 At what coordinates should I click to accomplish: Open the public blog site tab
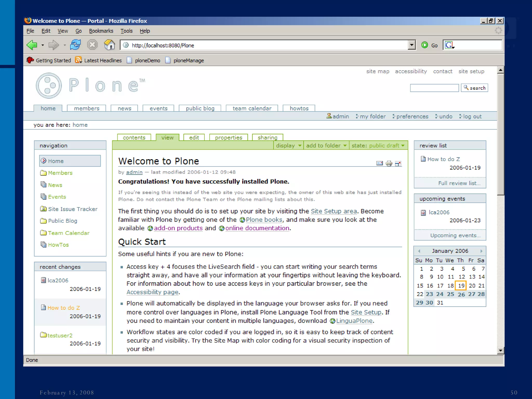[x=200, y=108]
